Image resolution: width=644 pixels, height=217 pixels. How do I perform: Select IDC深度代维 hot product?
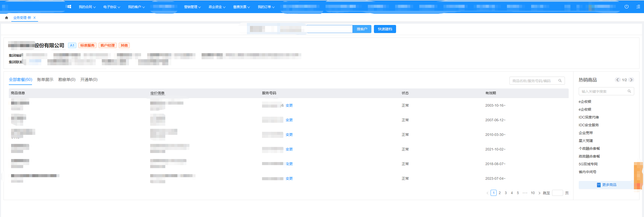pyautogui.click(x=589, y=117)
